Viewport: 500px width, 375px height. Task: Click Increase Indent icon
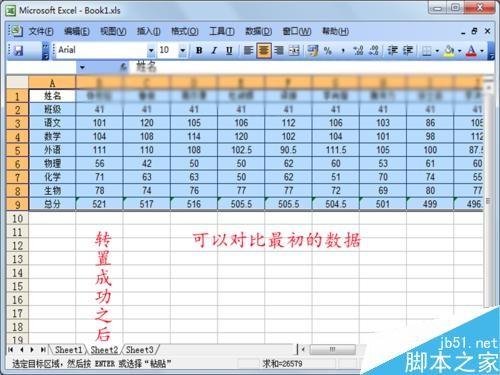tap(408, 51)
